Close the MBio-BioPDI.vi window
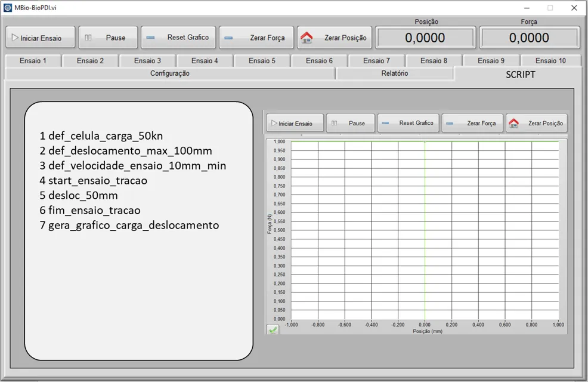The image size is (588, 382). point(574,8)
